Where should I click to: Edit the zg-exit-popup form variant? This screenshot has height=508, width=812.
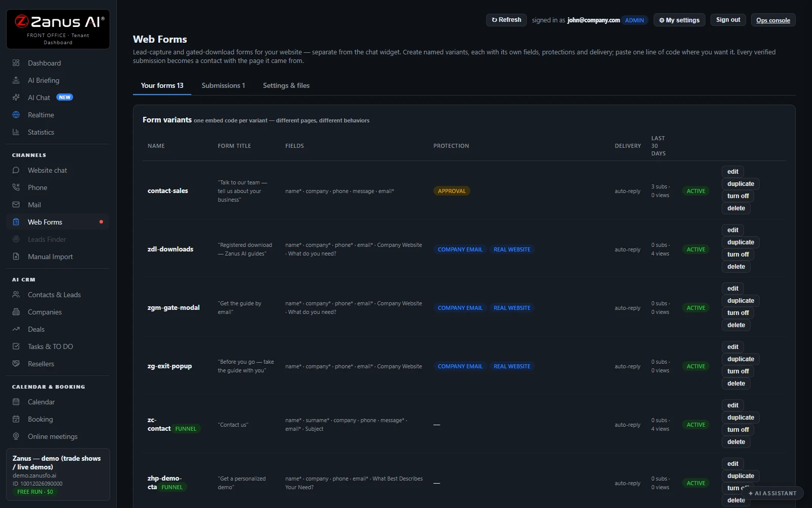coord(733,347)
